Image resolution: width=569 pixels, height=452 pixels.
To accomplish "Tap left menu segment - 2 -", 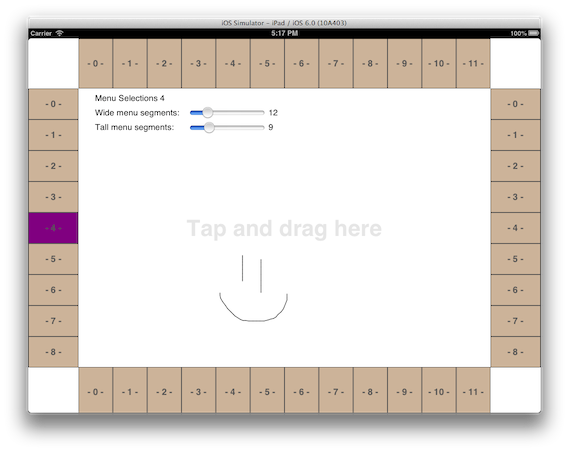I will coord(53,166).
